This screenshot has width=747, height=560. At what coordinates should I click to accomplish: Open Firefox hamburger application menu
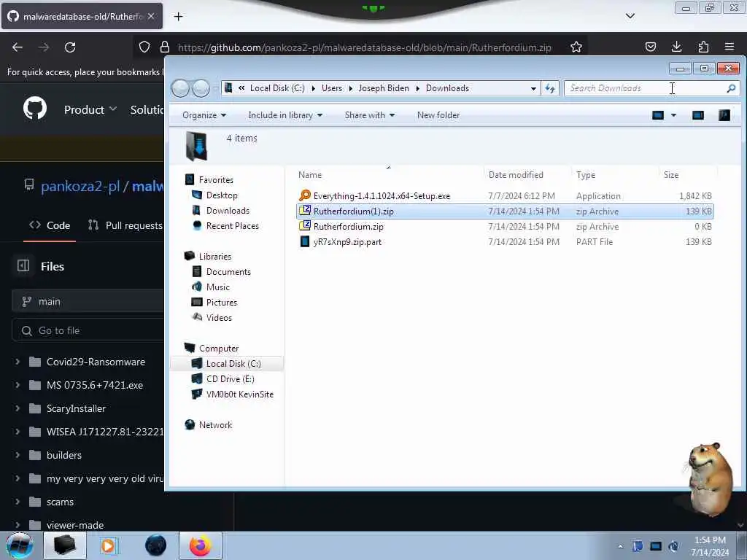(x=729, y=47)
